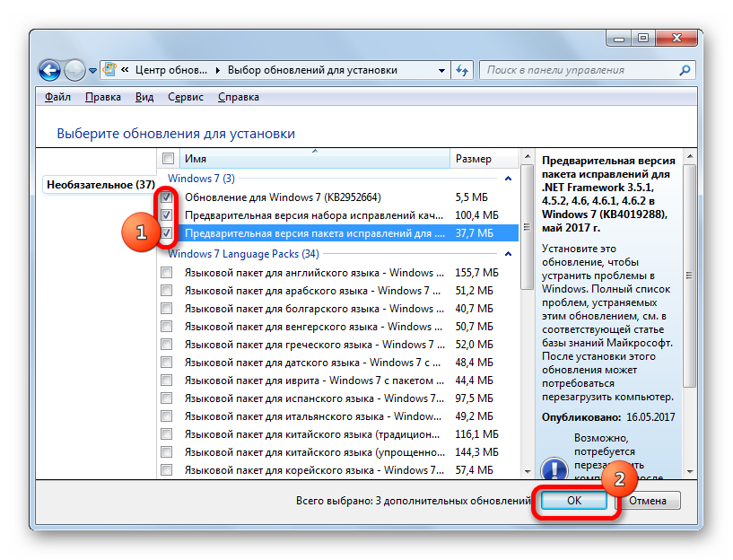733x560 pixels.
Task: Click the Back navigation arrow
Action: pos(50,70)
